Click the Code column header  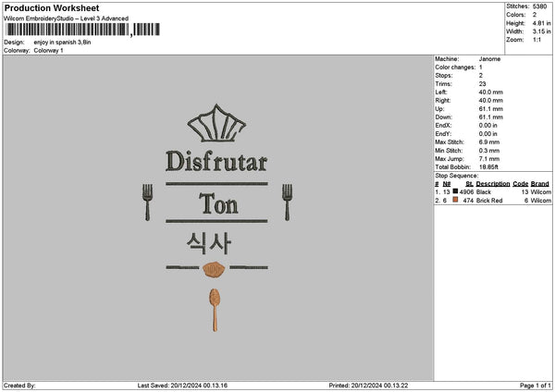(x=520, y=184)
